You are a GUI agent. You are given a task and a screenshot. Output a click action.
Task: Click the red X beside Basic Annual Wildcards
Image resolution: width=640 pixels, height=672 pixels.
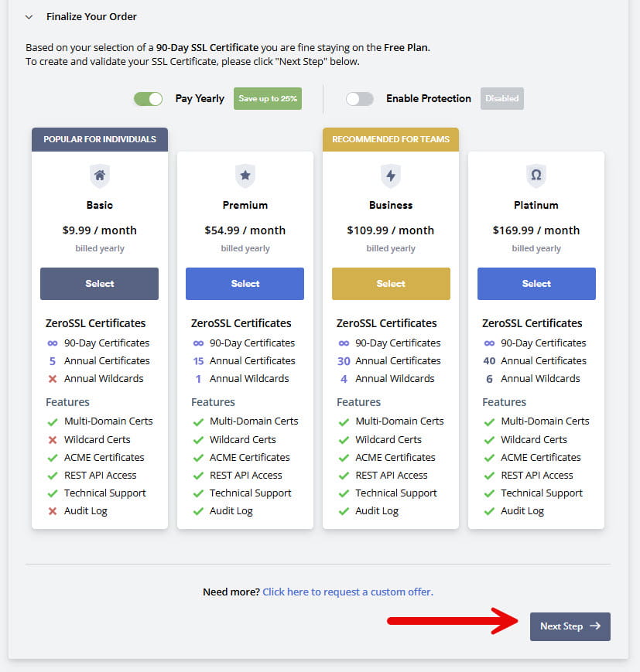click(x=53, y=379)
